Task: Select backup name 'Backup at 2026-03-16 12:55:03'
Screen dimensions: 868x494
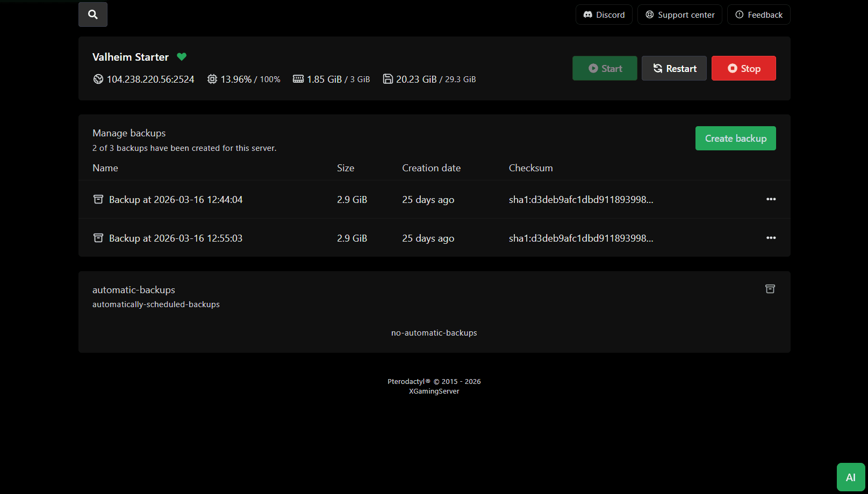Action: coord(176,238)
